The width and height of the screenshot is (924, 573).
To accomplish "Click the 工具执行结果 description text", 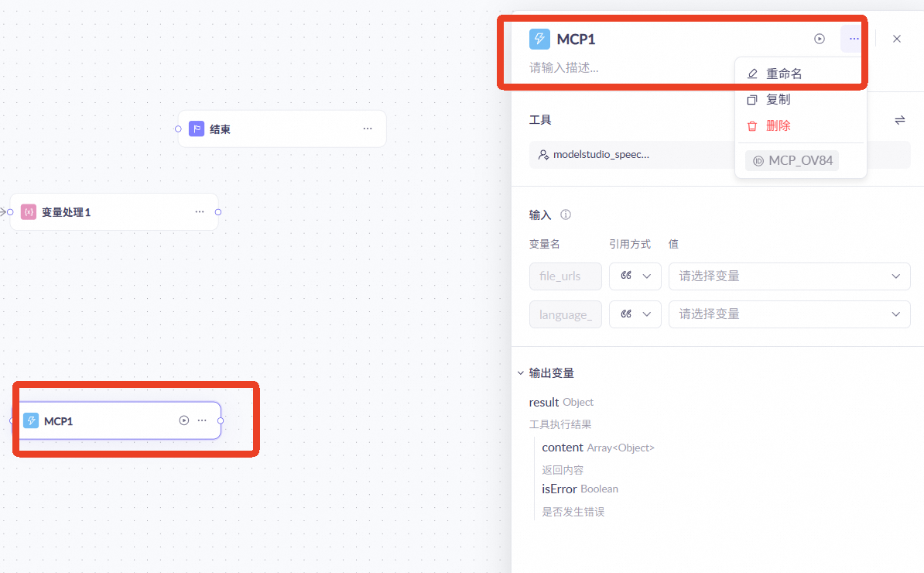I will coord(560,424).
